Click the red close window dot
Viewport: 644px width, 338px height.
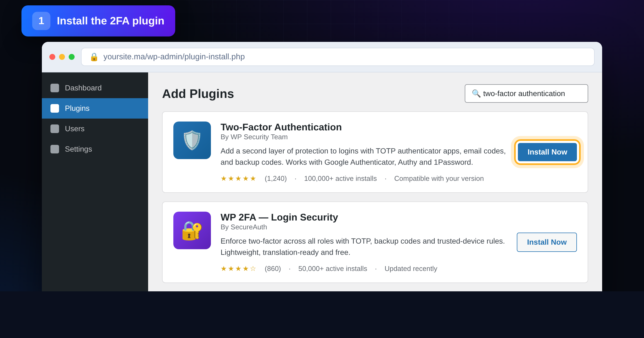(52, 57)
